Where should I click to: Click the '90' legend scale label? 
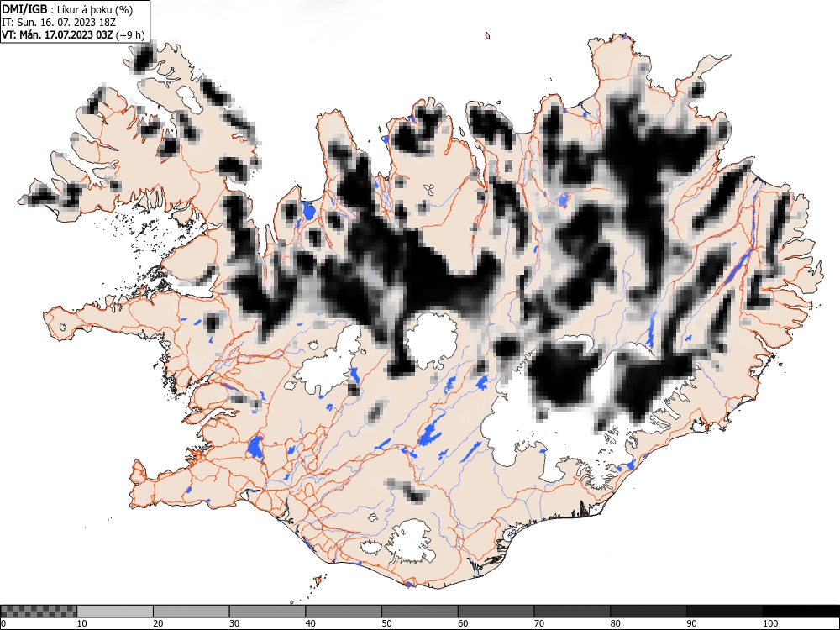691,623
